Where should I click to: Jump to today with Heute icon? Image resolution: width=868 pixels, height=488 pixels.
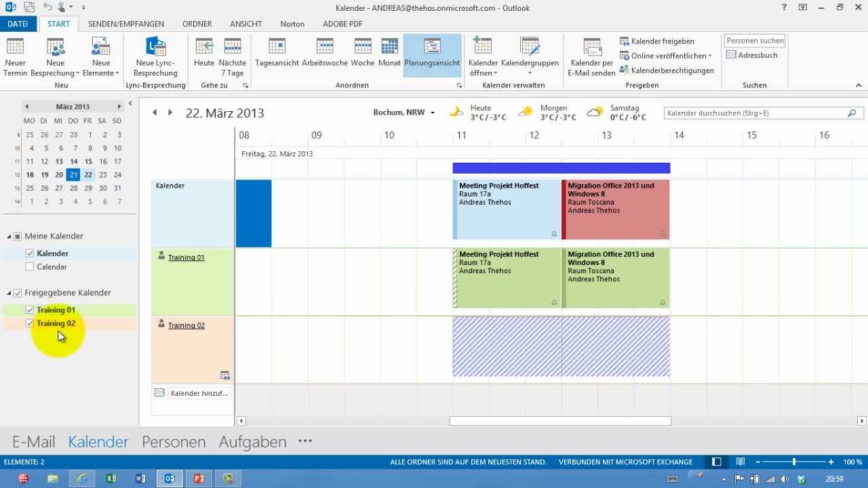pos(204,47)
